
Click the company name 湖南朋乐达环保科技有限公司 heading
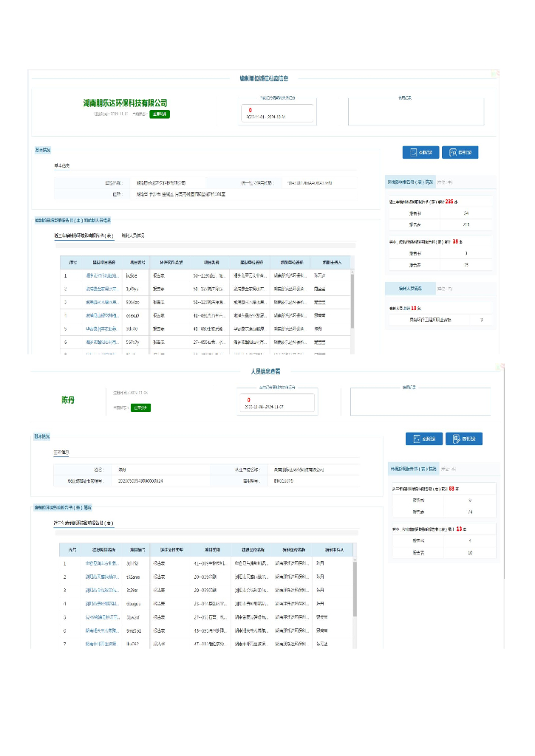coord(126,103)
